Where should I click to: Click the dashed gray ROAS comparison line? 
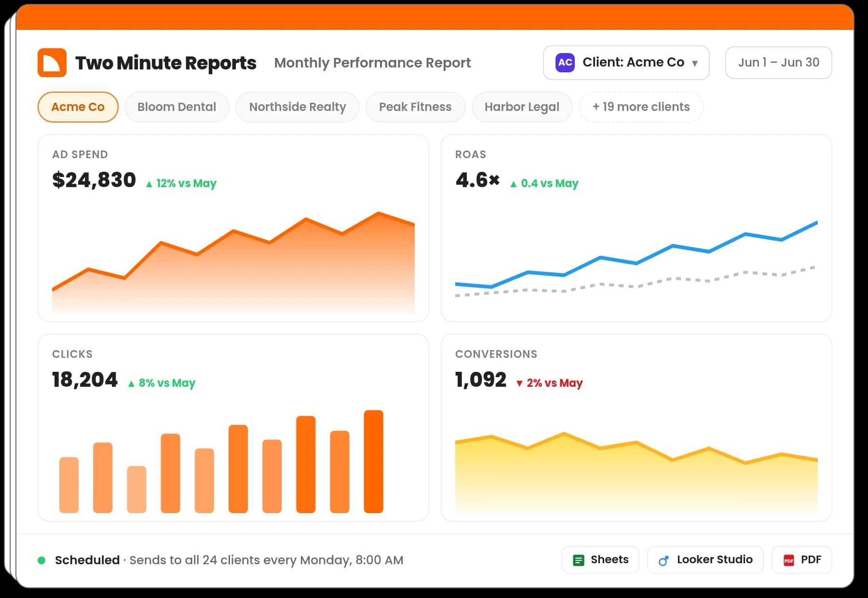click(637, 286)
